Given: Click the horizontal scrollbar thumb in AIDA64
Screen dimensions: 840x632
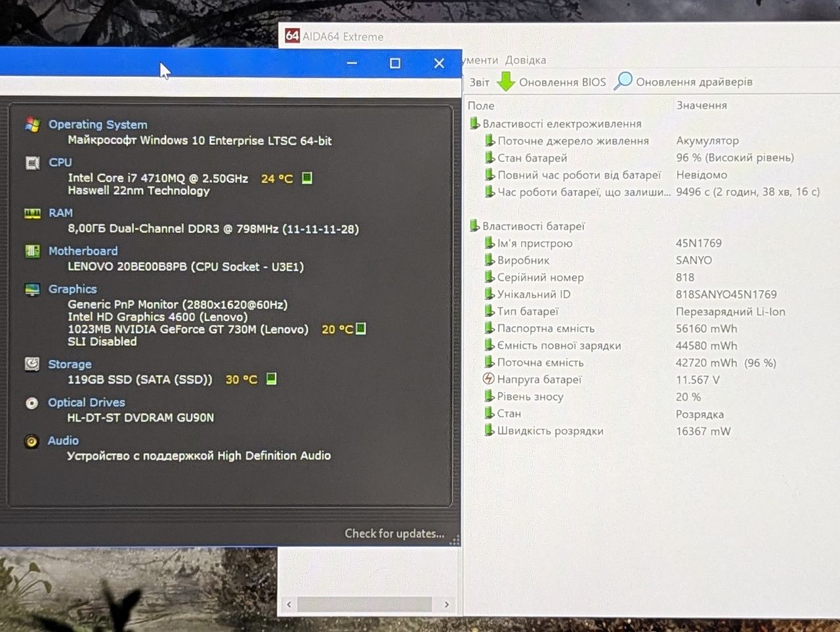Looking at the screenshot, I should [x=364, y=604].
